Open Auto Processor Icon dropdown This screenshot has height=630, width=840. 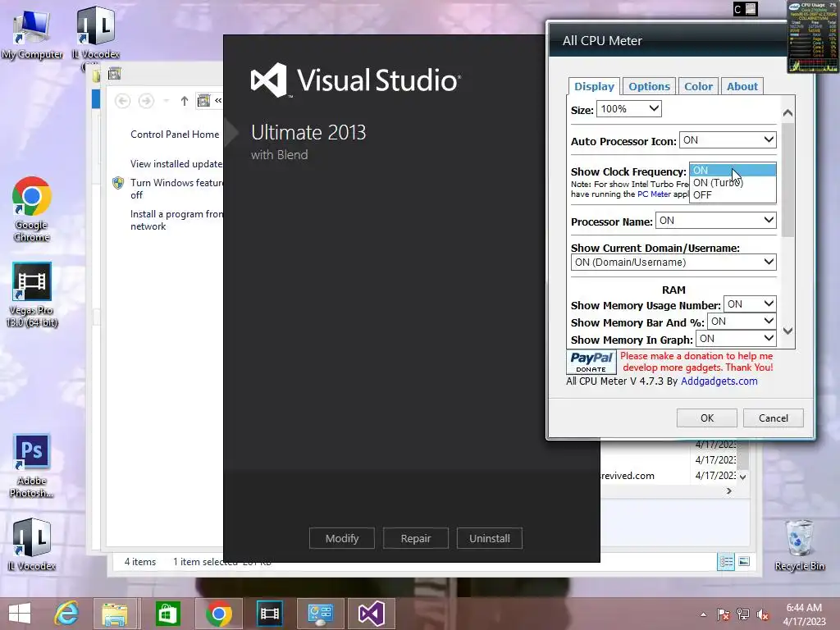[728, 140]
